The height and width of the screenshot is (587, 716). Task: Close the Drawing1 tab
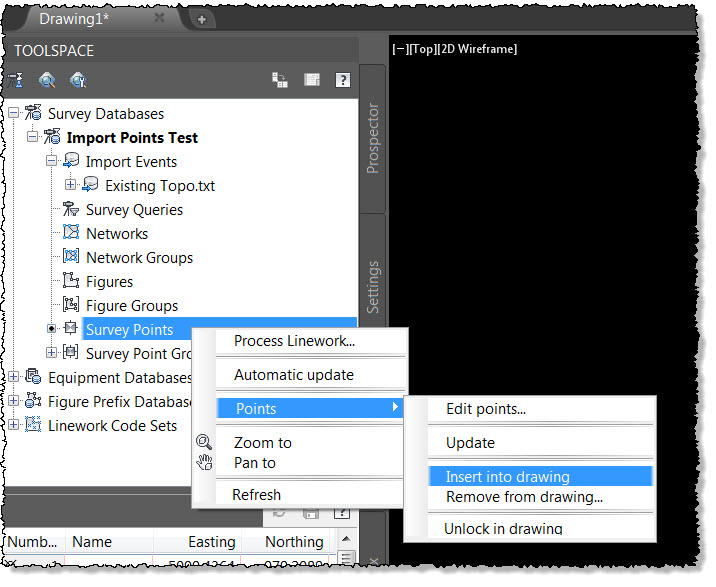159,18
